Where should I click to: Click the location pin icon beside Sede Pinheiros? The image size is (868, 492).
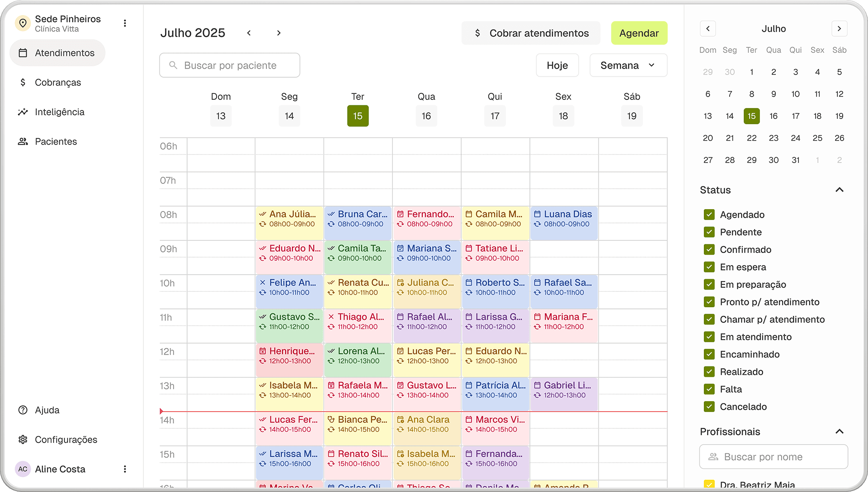coord(23,23)
